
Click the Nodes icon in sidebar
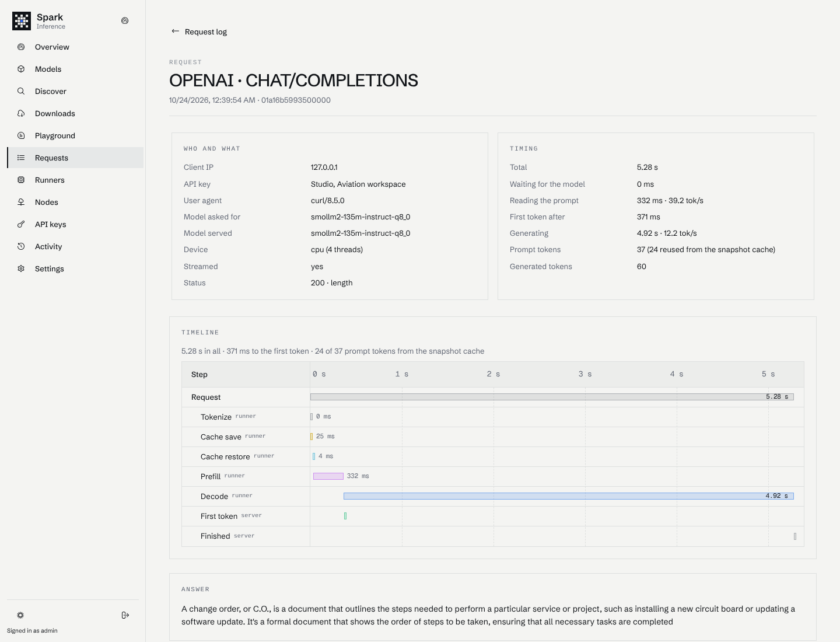pyautogui.click(x=21, y=202)
